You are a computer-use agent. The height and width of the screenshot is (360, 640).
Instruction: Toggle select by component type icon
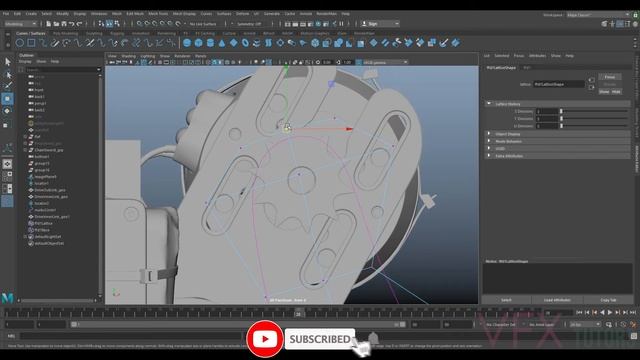(x=118, y=24)
